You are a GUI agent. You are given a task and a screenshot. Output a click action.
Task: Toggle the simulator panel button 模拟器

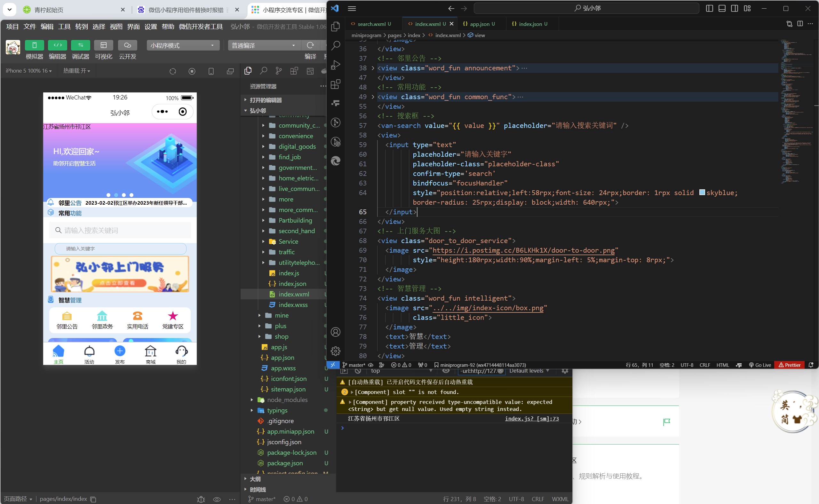tap(34, 45)
